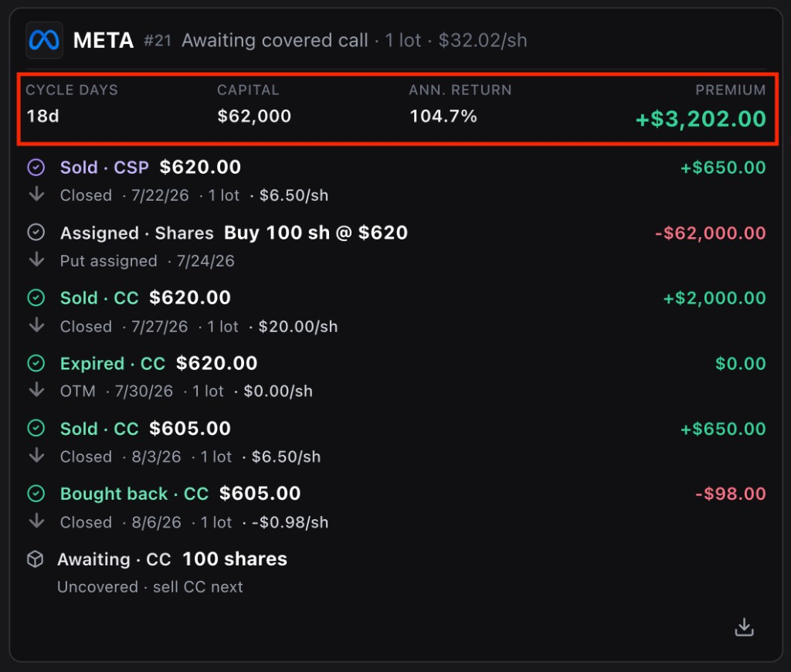Click the cube icon beside Awaiting CC

(36, 559)
